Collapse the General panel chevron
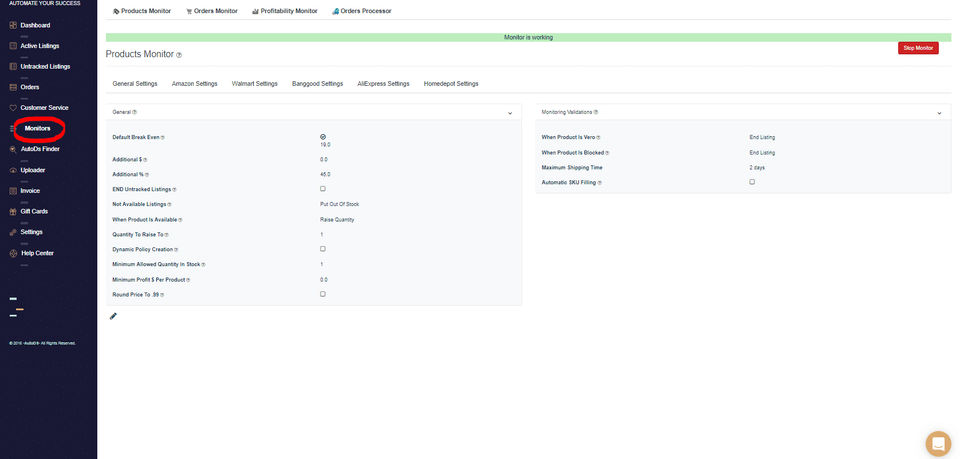 (x=510, y=113)
